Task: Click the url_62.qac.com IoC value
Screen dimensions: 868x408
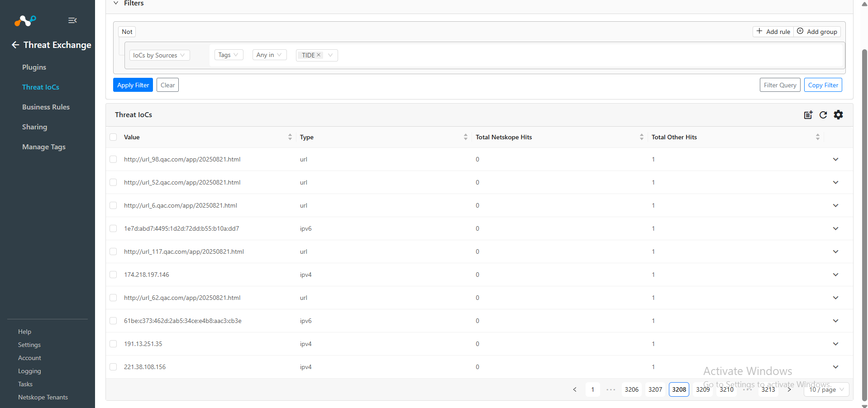Action: coord(182,298)
